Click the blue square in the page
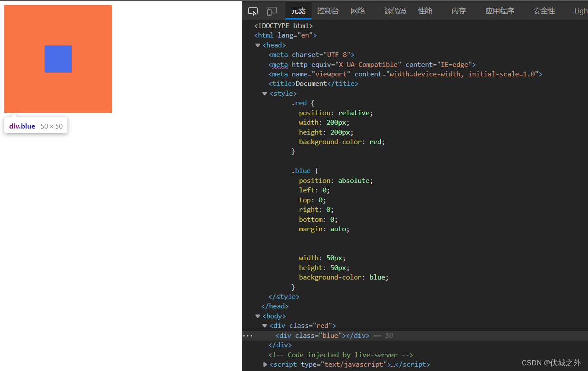The image size is (588, 371). coord(58,59)
